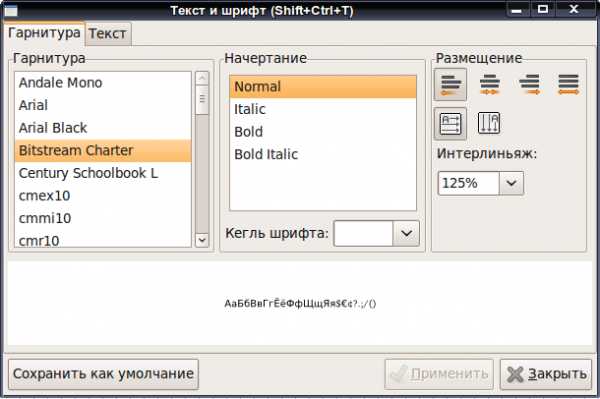Click the Закрыть button
Screen dimensions: 600x399
[546, 374]
